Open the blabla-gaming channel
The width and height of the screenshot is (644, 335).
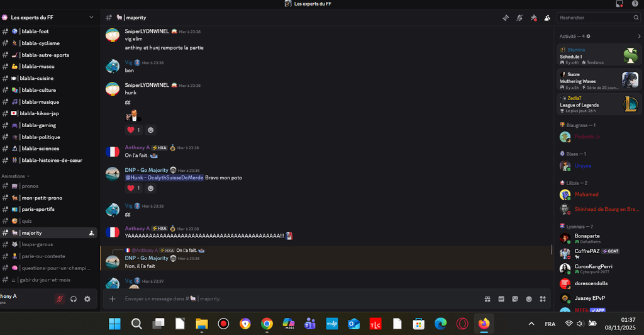coord(38,125)
